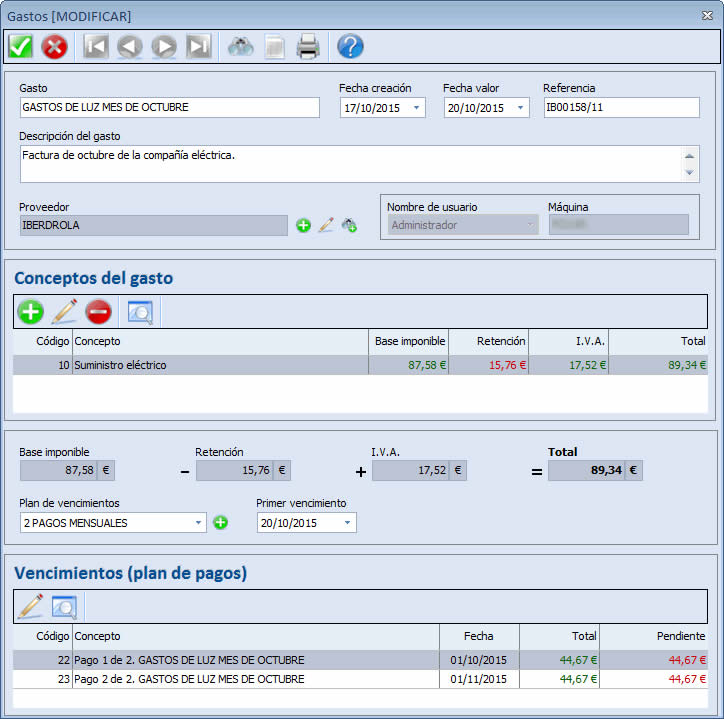
Task: Click the description scroll down arrow
Action: tap(689, 172)
